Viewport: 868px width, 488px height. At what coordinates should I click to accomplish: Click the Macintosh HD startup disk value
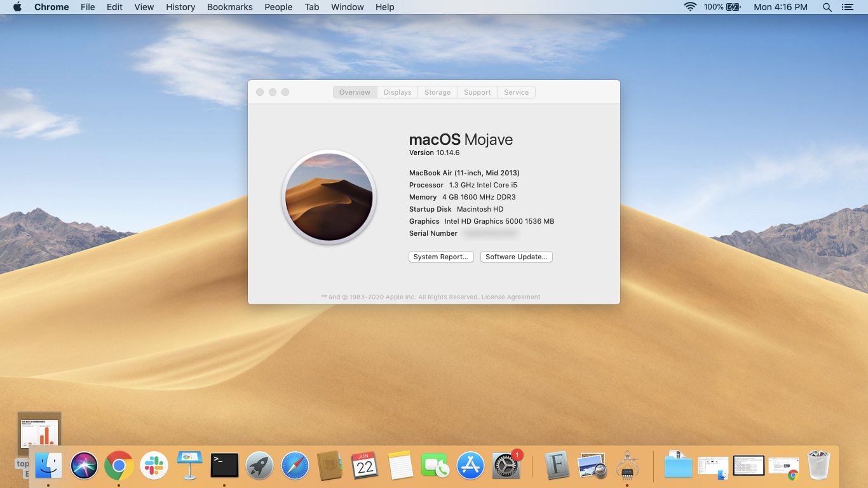[480, 209]
